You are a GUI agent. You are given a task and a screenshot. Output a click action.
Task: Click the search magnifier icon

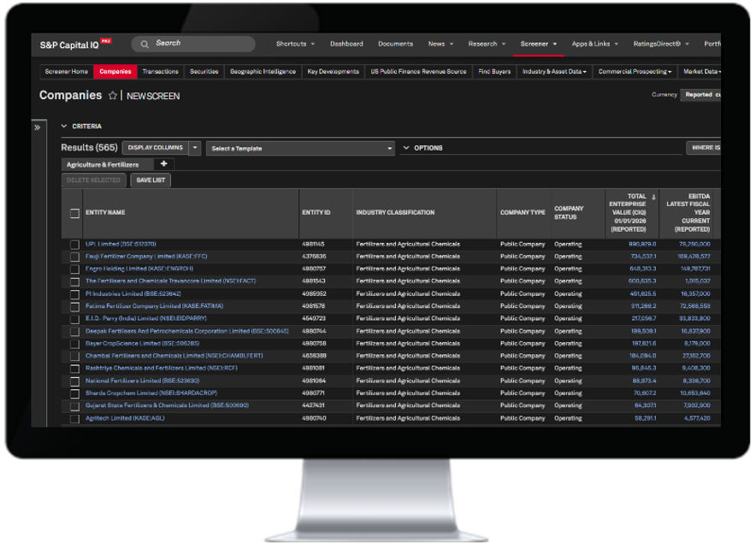point(145,44)
